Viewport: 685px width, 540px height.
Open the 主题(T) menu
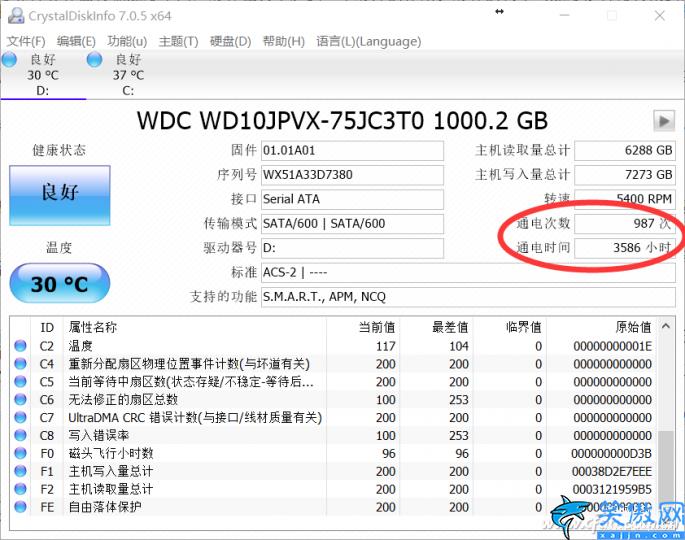pos(178,42)
